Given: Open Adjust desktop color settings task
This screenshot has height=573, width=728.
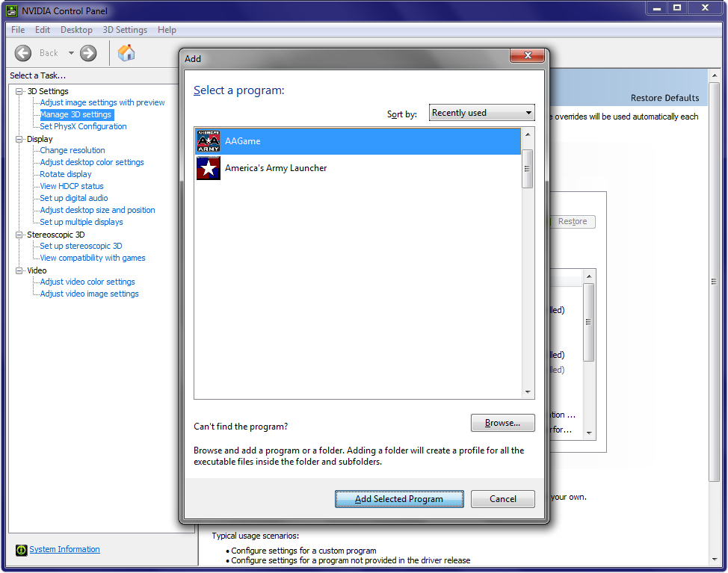Looking at the screenshot, I should pos(92,162).
